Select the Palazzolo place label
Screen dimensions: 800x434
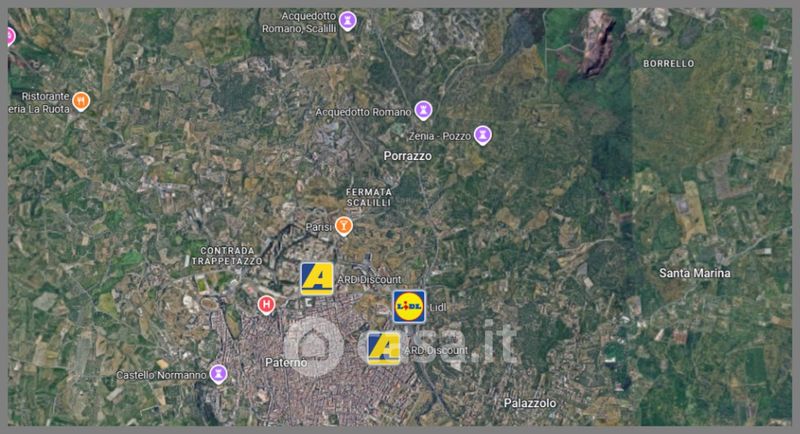pyautogui.click(x=530, y=403)
